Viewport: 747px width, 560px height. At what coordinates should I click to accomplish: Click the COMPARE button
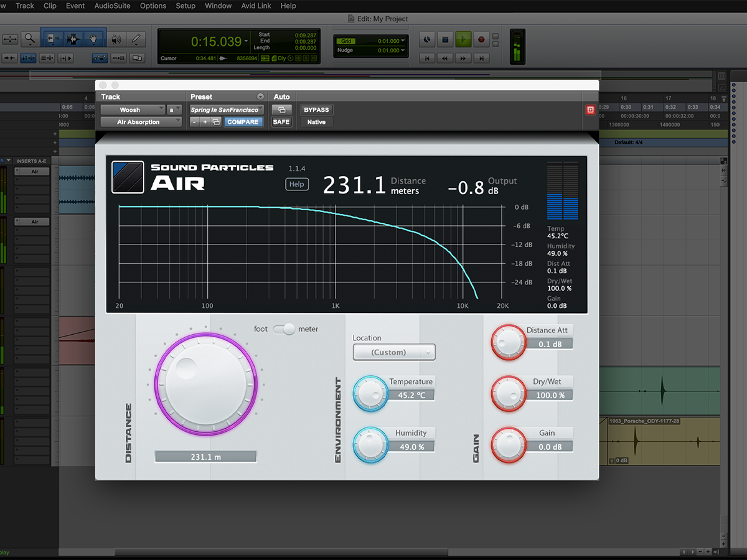click(243, 122)
